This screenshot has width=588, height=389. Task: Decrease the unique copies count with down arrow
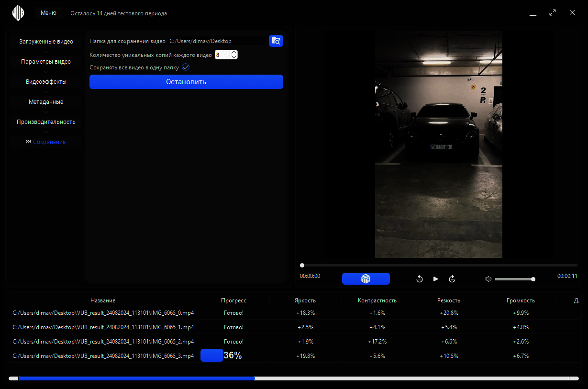click(x=234, y=57)
